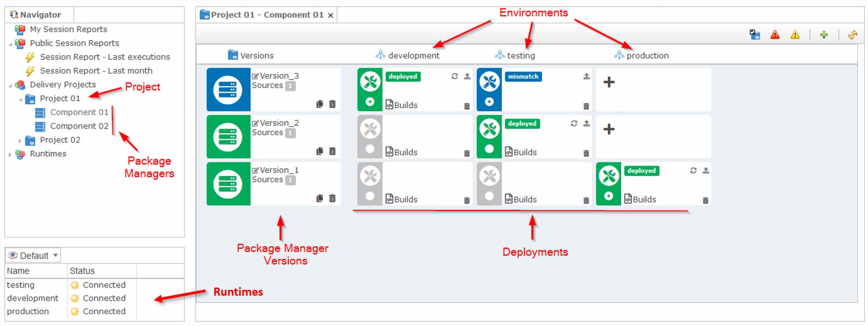Image resolution: width=868 pixels, height=326 pixels.
Task: Select radio button on Version_1 testing card
Action: (489, 196)
